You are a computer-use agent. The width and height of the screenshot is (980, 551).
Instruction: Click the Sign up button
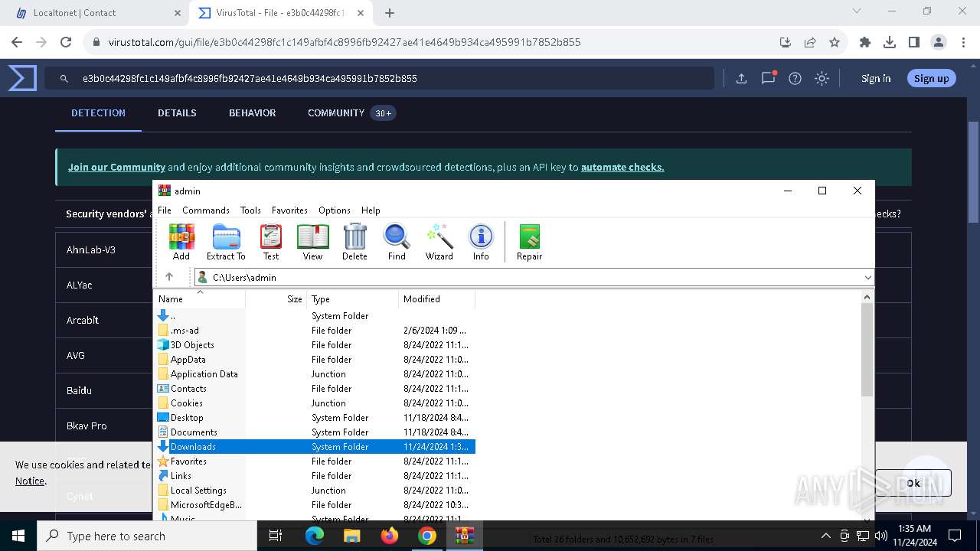pos(931,78)
